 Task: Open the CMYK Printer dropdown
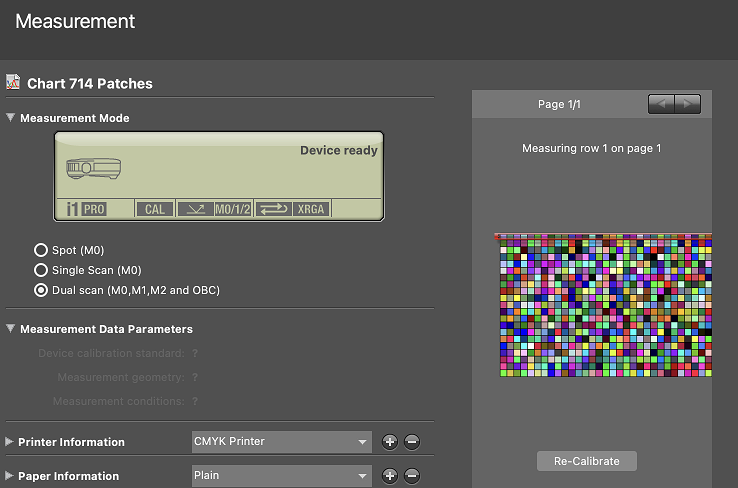281,442
